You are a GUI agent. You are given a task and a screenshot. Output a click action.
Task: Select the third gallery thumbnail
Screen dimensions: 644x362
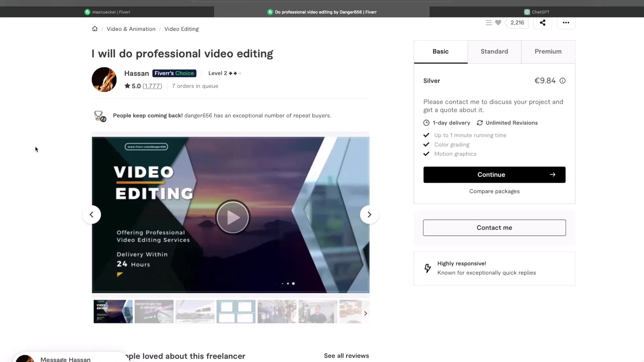pos(195,311)
